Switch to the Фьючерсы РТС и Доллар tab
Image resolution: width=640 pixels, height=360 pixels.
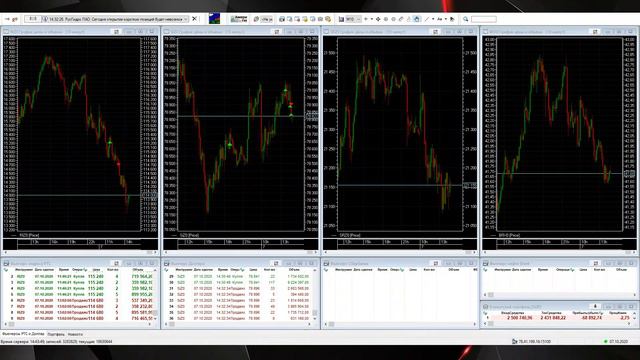click(23, 334)
